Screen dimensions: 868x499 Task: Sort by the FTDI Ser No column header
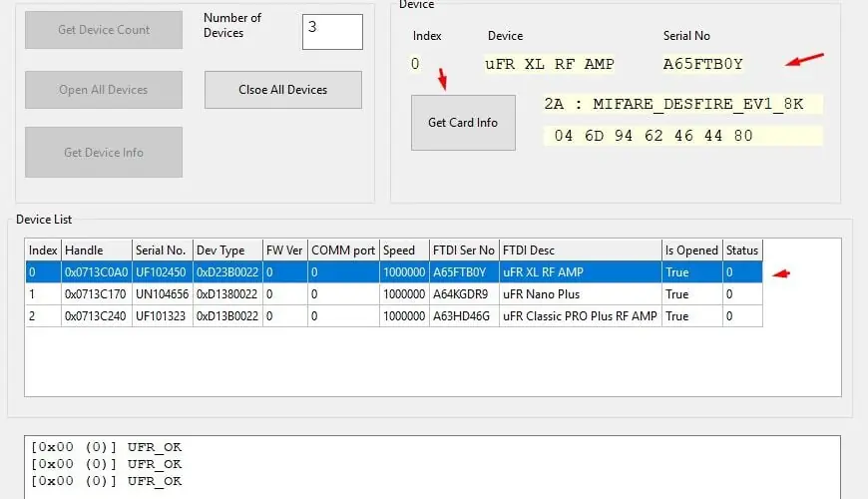tap(464, 250)
